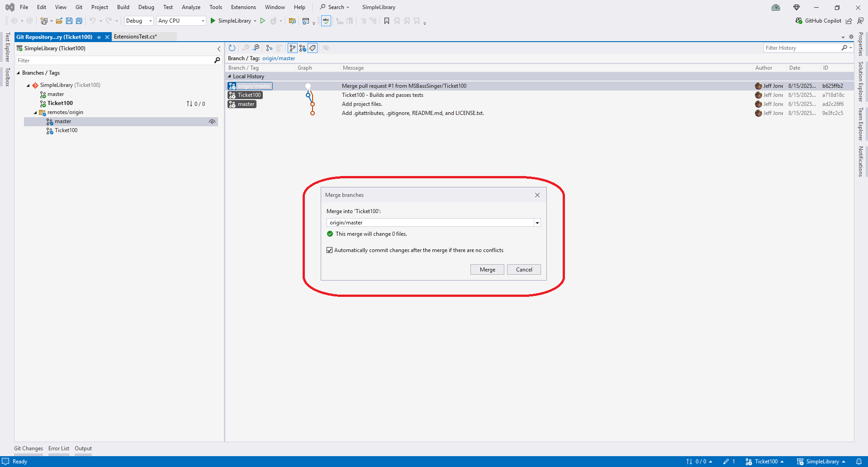Toggle pin on Git Repository tab
Image resolution: width=868 pixels, height=467 pixels.
99,37
